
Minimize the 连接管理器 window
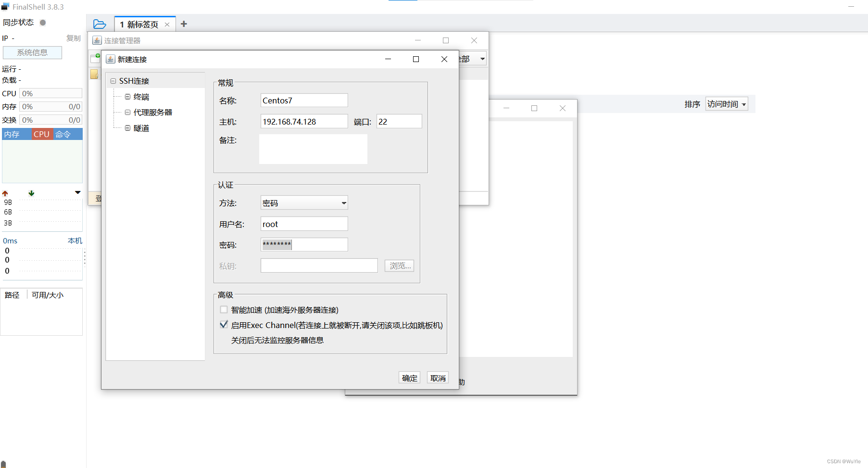pyautogui.click(x=418, y=40)
